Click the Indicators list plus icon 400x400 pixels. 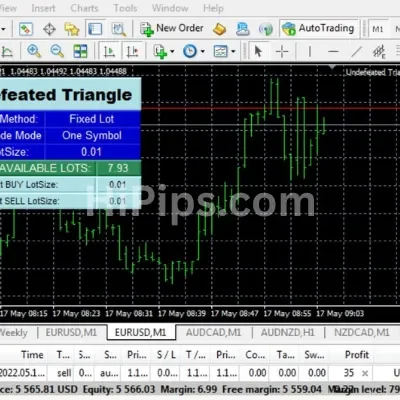[x=160, y=52]
